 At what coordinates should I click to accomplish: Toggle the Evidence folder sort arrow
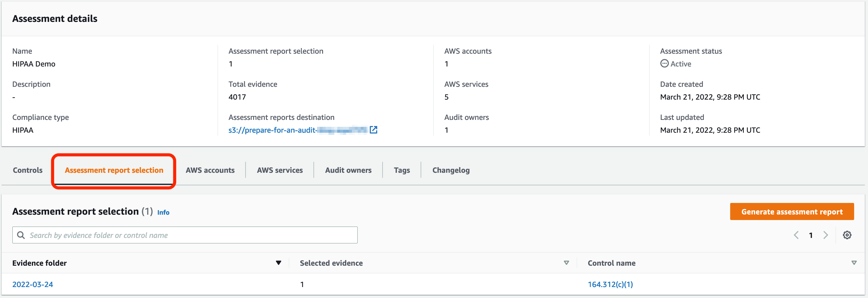pos(278,262)
